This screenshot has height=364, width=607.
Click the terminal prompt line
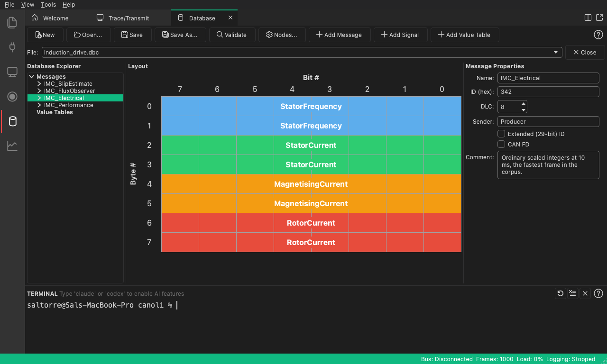coord(100,305)
